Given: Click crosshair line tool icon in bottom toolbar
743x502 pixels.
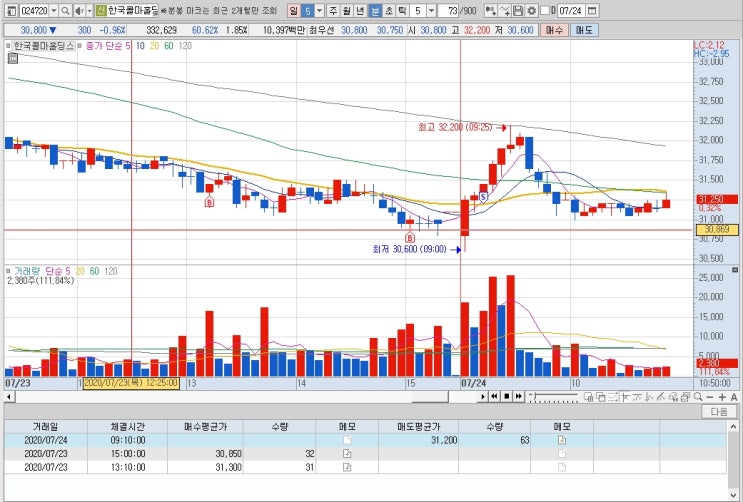Looking at the screenshot, I should 625,397.
